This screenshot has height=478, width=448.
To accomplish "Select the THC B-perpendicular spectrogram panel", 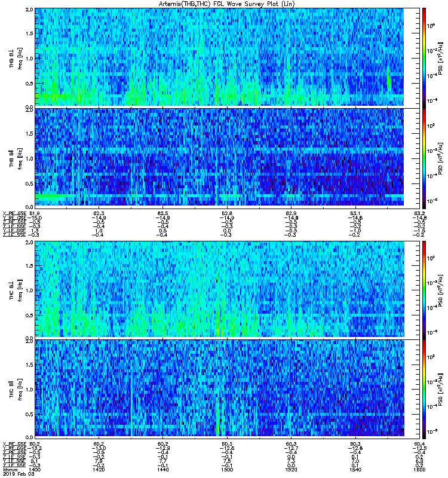I will pyautogui.click(x=228, y=290).
